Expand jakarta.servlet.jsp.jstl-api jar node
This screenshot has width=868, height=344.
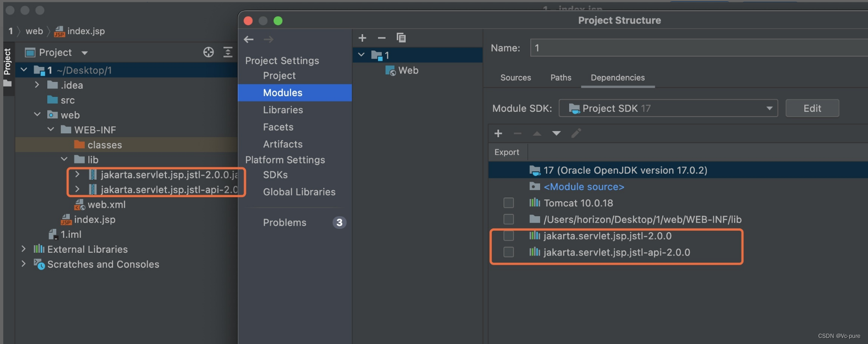coord(77,190)
